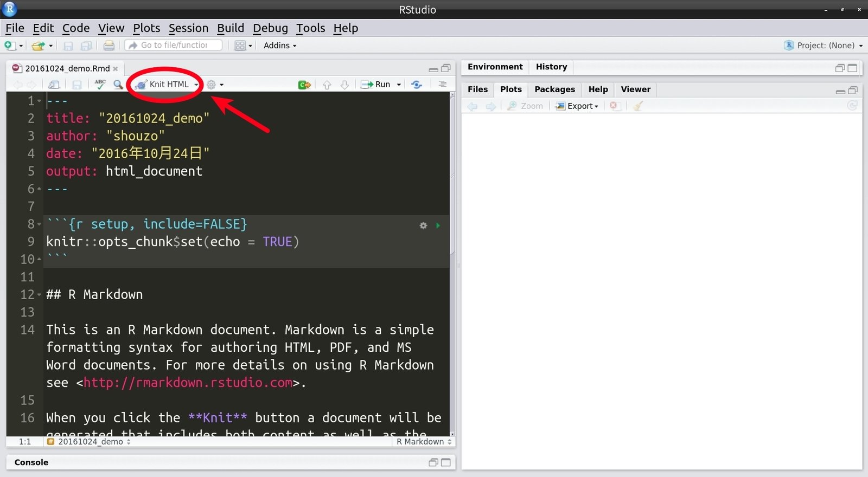Open the recent files dropdown arrow

pos(50,46)
